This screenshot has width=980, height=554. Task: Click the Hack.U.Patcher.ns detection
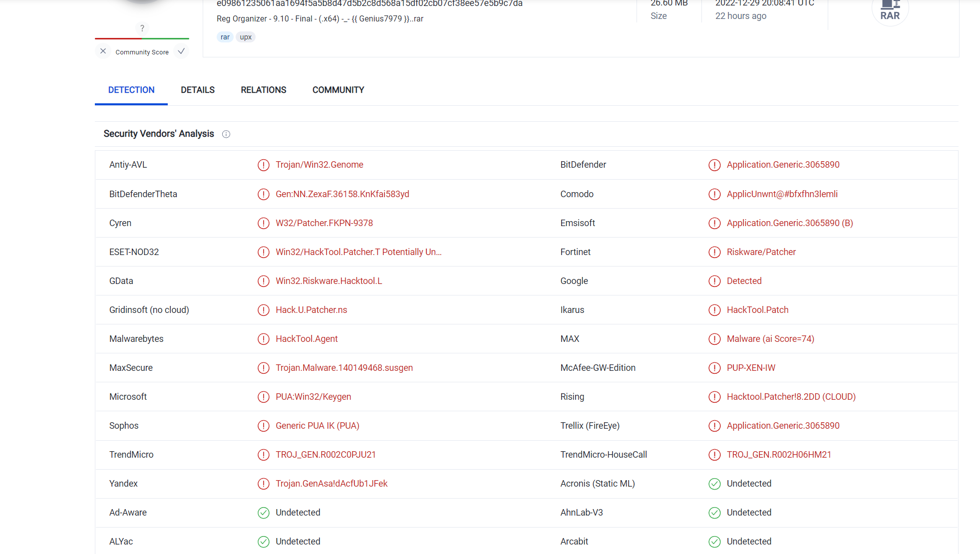click(312, 310)
